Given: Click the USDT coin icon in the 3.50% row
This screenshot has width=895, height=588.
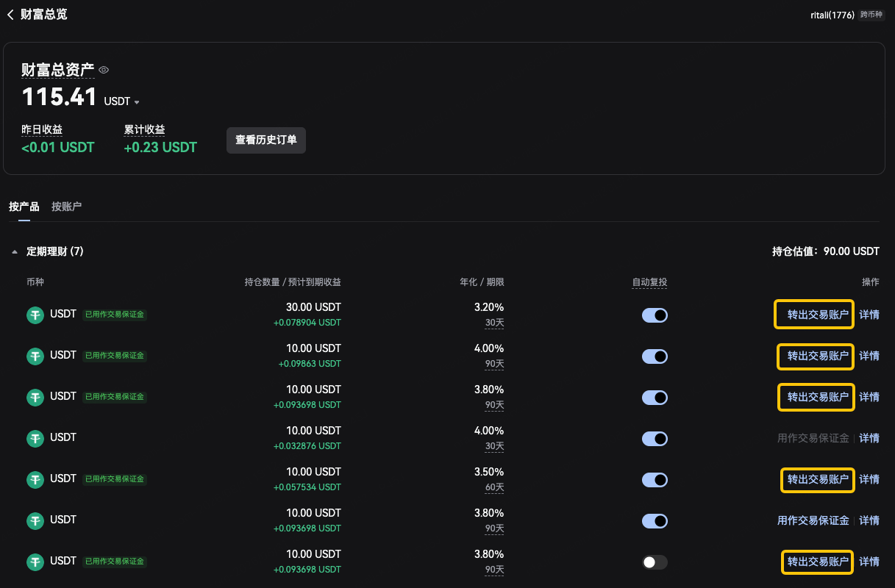Looking at the screenshot, I should 35,480.
